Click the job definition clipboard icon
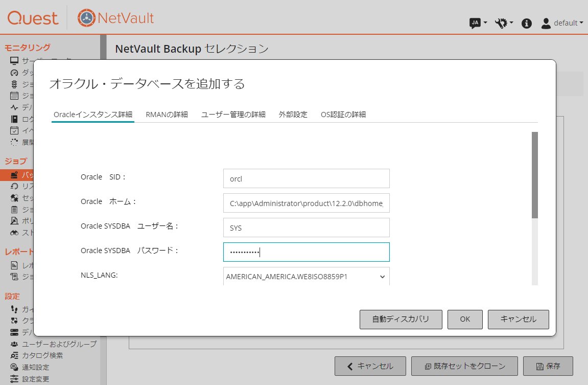588x385 pixels. tap(14, 210)
